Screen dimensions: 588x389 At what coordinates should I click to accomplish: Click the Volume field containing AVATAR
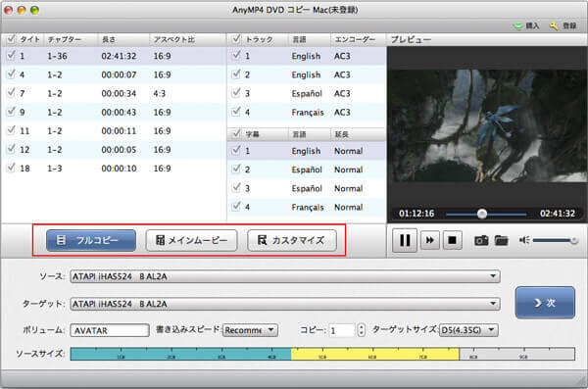[110, 330]
